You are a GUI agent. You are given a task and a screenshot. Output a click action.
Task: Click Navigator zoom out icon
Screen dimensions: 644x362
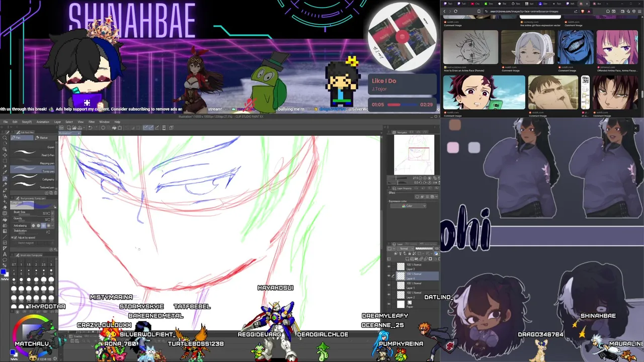(420, 178)
